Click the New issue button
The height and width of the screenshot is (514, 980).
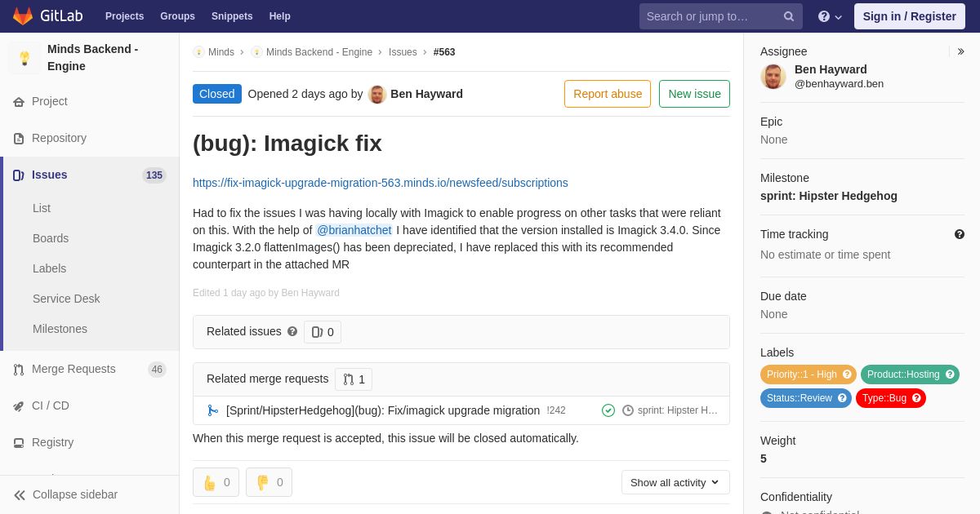point(694,94)
